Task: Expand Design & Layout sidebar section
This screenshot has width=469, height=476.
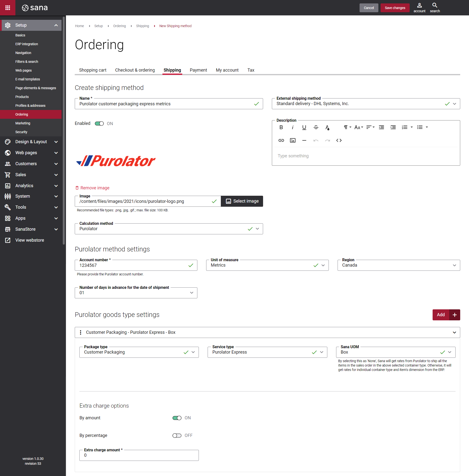Action: tap(56, 142)
